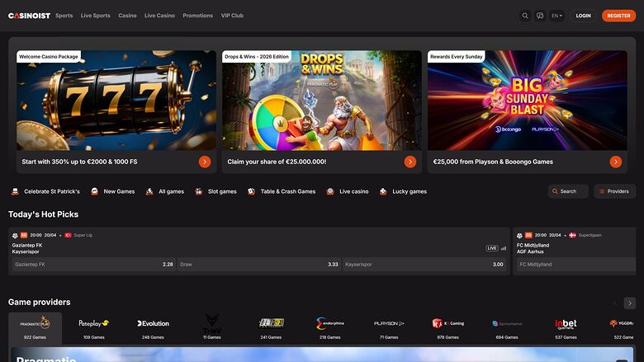Click arrow on the 350% welcome offer card
The height and width of the screenshot is (362, 644).
pos(205,162)
